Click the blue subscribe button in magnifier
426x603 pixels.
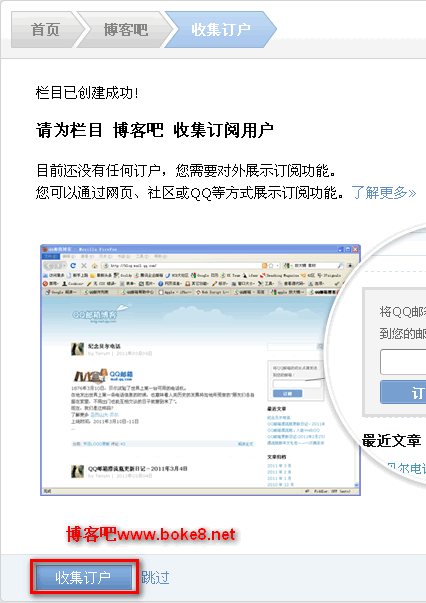point(403,392)
